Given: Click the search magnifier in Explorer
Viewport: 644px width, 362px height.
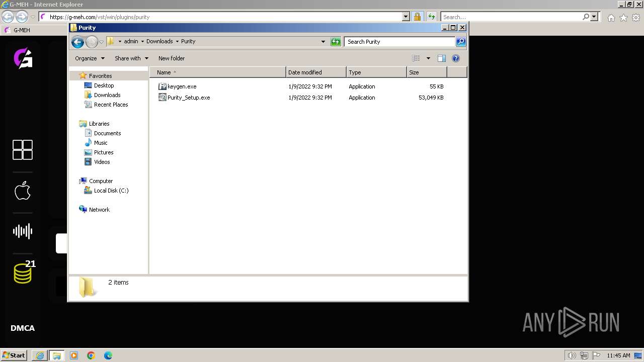Looking at the screenshot, I should [461, 42].
